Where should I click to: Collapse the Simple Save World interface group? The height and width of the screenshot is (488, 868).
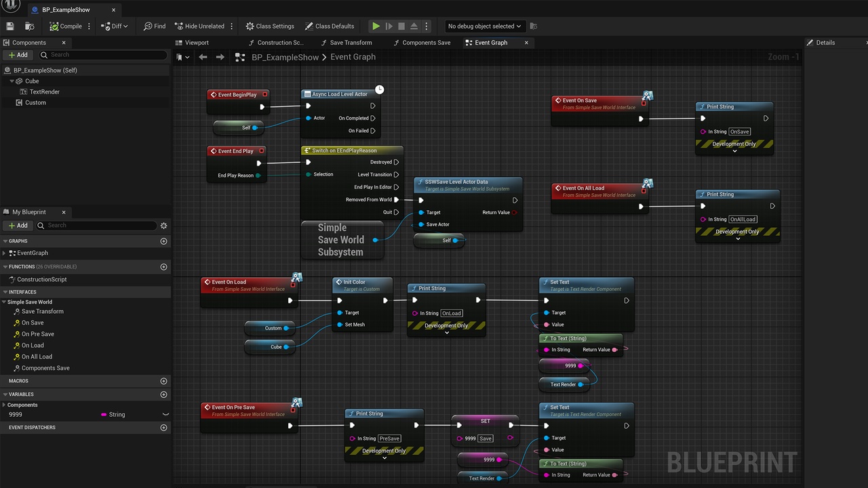(x=5, y=302)
